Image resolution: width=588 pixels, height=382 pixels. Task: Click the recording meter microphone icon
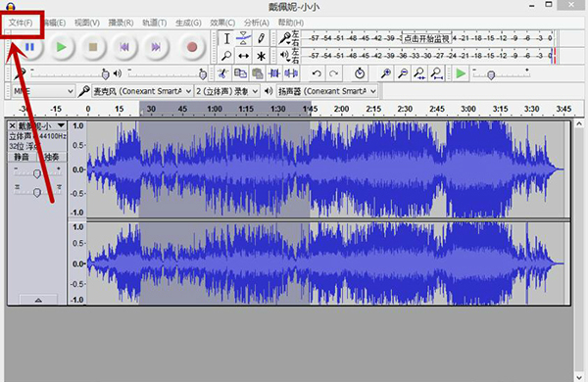pos(284,38)
